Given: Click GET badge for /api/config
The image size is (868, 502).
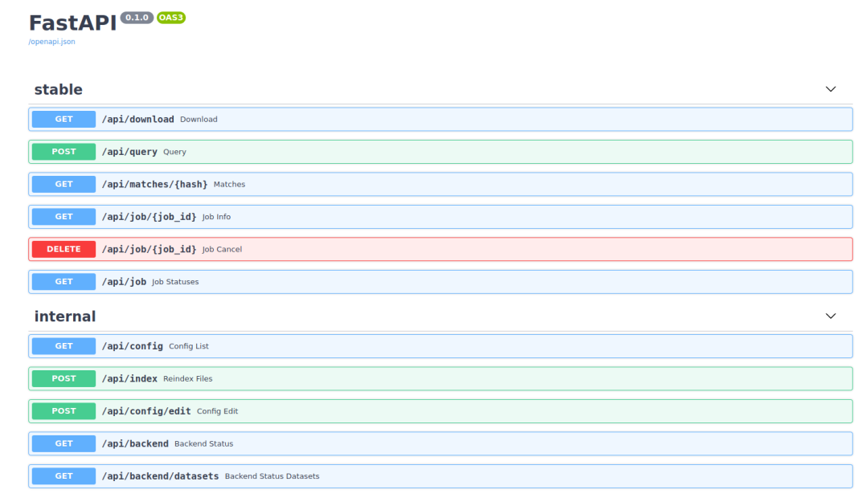Looking at the screenshot, I should (63, 346).
